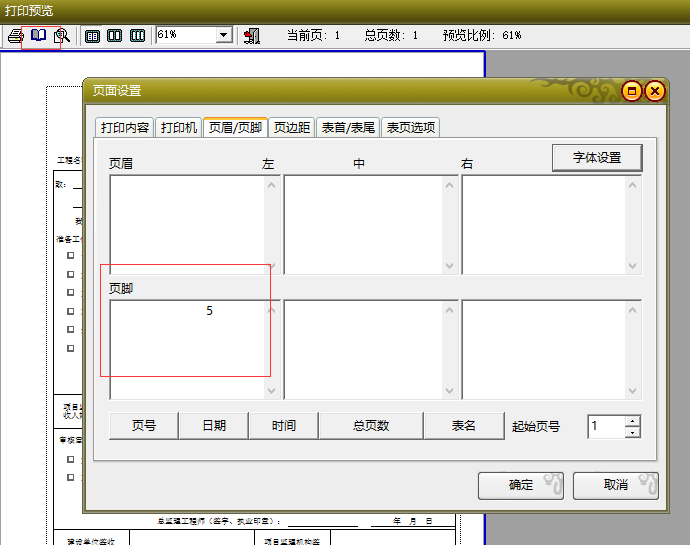Switch to the 页边距 tab
This screenshot has width=690, height=545.
tap(292, 128)
